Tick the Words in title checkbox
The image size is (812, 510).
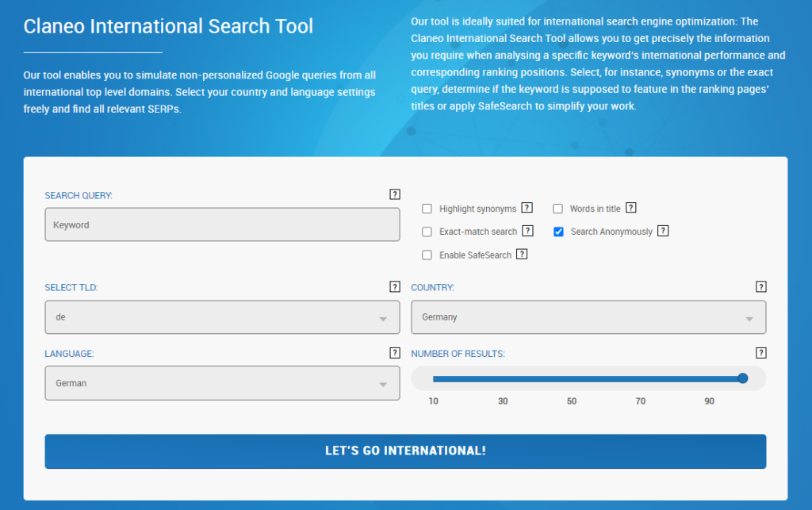pos(557,209)
